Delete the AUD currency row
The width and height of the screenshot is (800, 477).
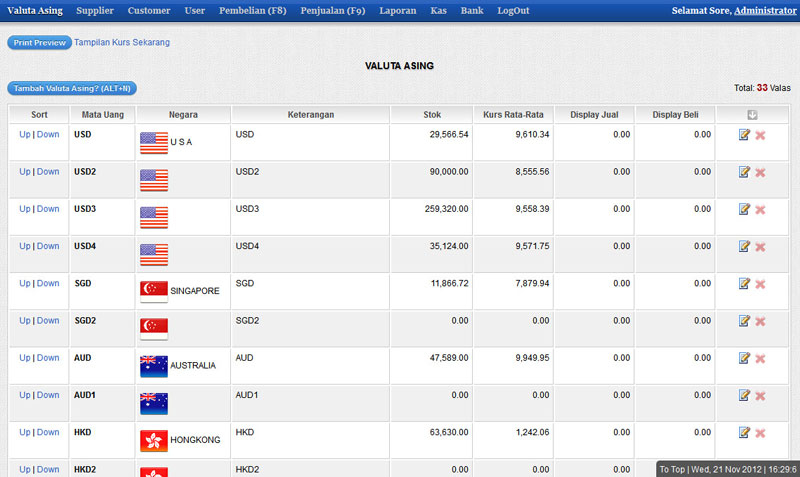[x=760, y=359]
